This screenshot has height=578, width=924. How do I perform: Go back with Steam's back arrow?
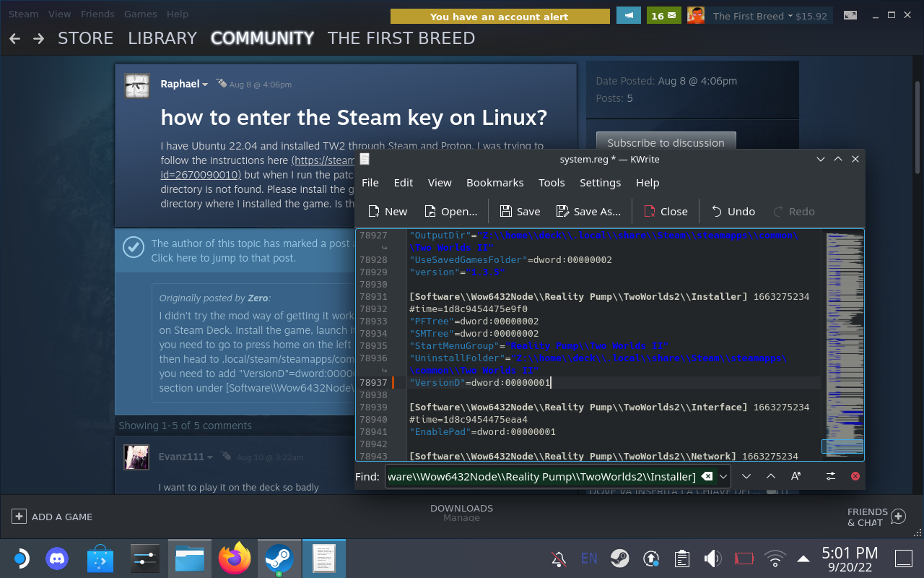click(15, 38)
